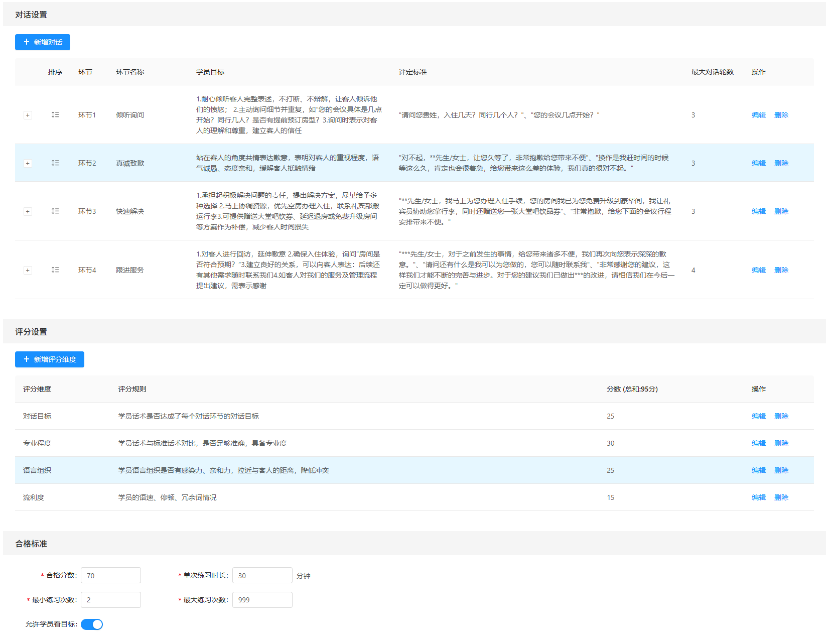Image resolution: width=834 pixels, height=644 pixels.
Task: Expand the 倾听询问 row
Action: (28, 115)
